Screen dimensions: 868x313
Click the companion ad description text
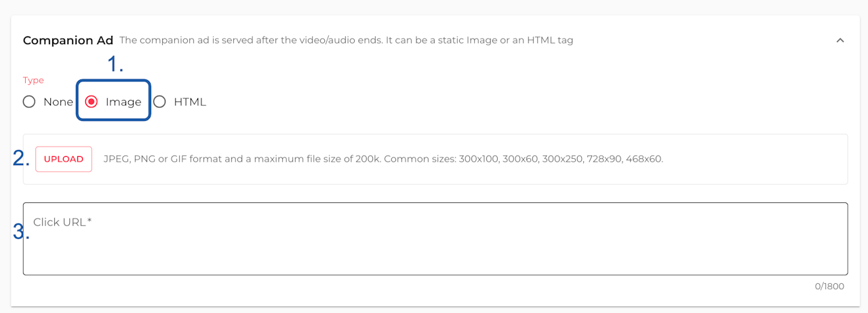346,40
